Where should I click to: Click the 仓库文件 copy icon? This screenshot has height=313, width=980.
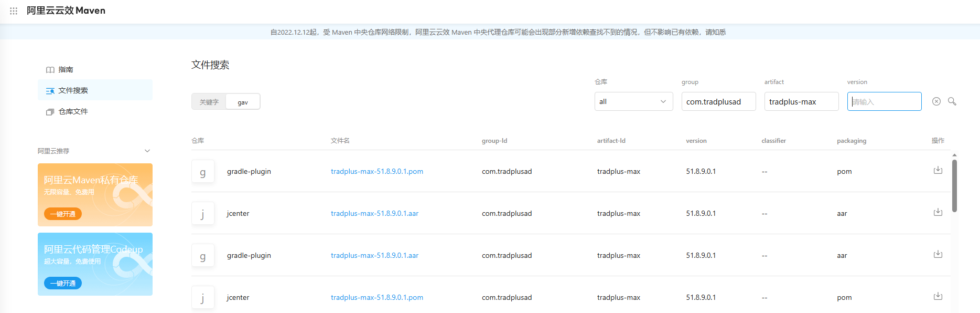[50, 111]
